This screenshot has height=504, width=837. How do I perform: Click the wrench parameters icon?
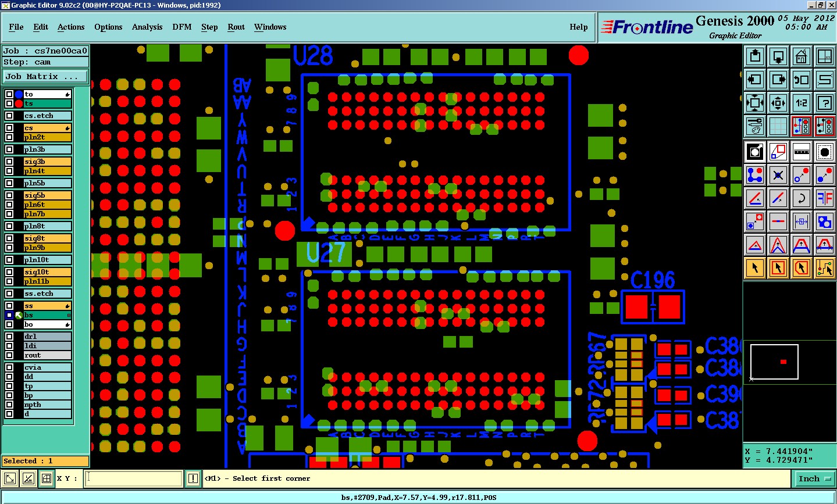coord(755,126)
